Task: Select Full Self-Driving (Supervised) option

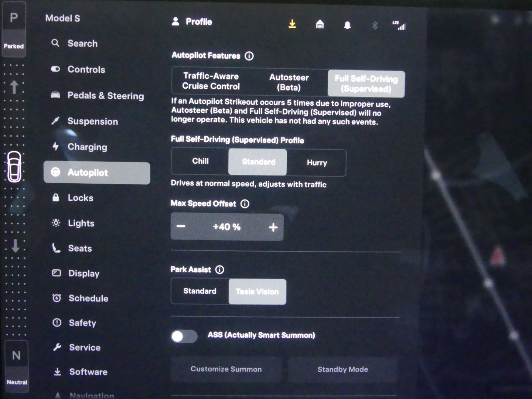Action: coord(366,84)
